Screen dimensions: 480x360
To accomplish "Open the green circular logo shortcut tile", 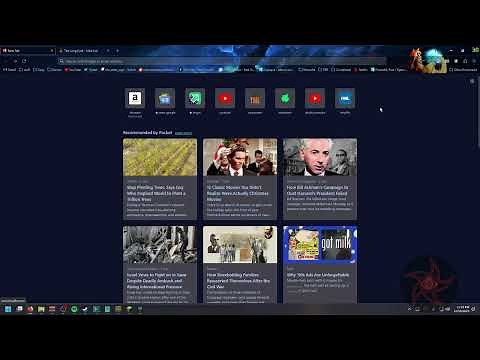I will 285,98.
